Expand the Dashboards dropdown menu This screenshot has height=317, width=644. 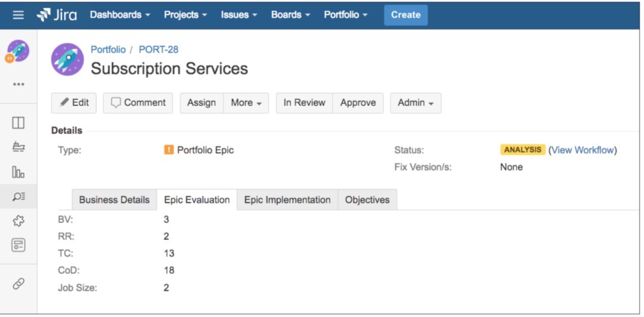click(120, 15)
